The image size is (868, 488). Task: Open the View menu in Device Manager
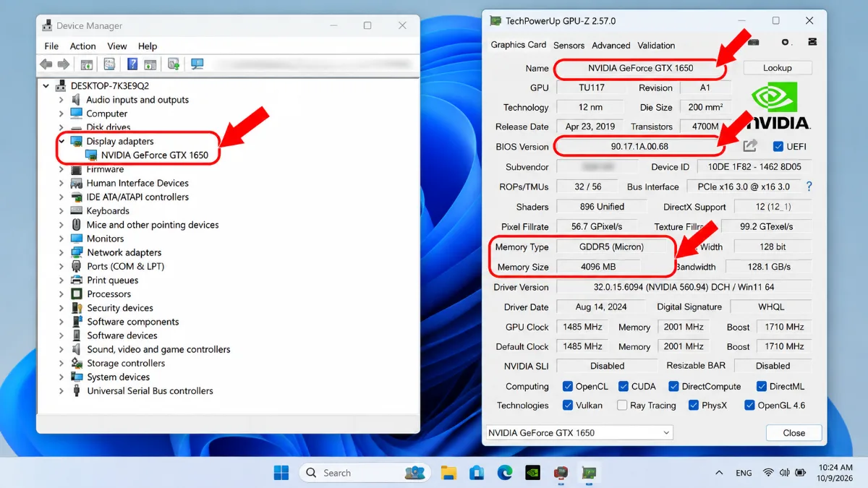pyautogui.click(x=117, y=46)
